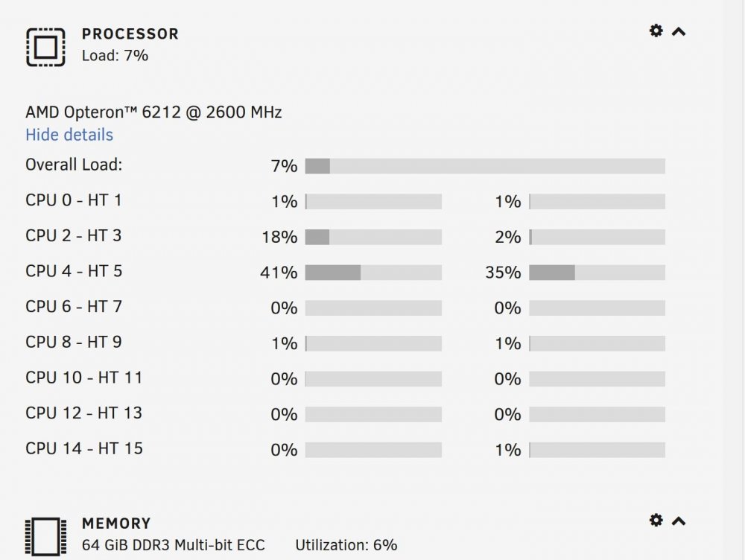Click the CPU 0 - HT 1 row label
745x560 pixels.
pyautogui.click(x=74, y=200)
